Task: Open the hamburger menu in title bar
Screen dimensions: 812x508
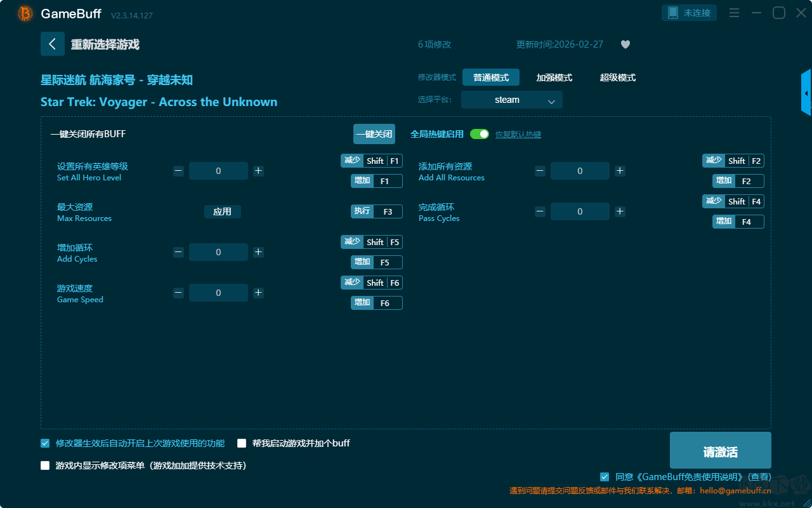Action: (734, 13)
